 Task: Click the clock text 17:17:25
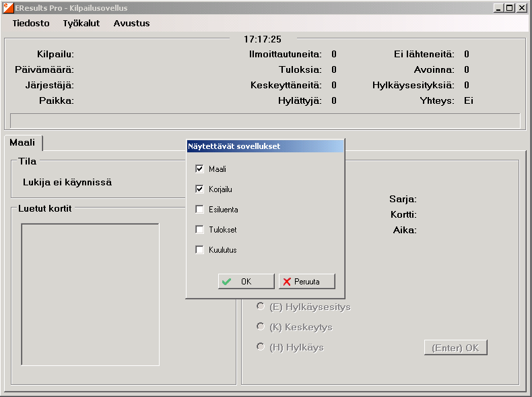[x=263, y=39]
